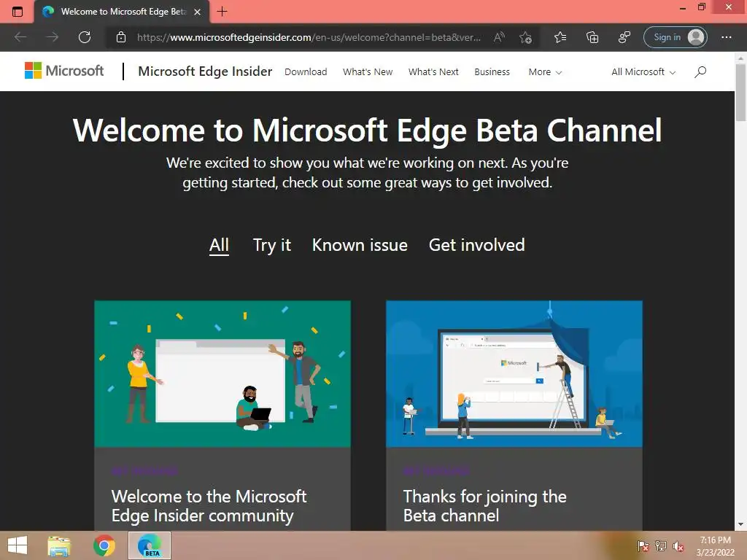Sign in to Edge profile

[675, 37]
